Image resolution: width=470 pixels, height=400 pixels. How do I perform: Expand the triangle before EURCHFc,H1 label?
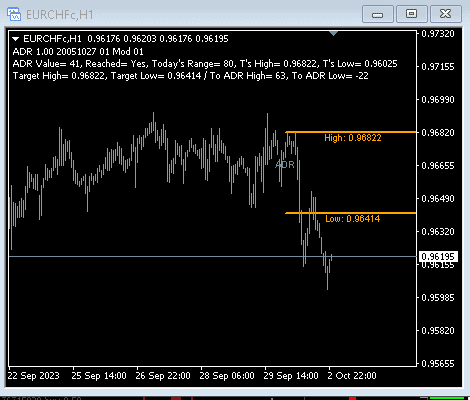15,39
